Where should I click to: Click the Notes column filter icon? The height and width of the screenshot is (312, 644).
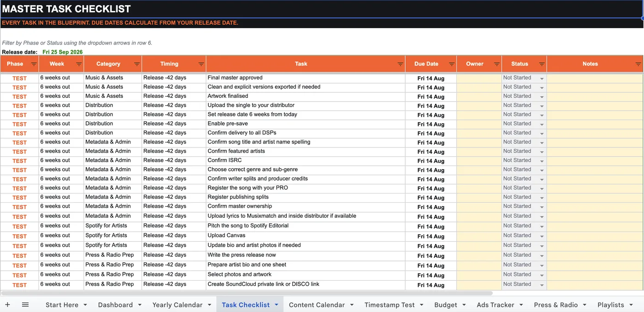(x=638, y=64)
